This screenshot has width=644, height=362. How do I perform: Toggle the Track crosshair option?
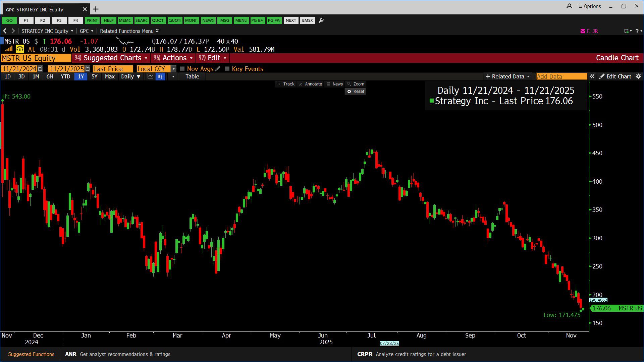click(x=285, y=84)
